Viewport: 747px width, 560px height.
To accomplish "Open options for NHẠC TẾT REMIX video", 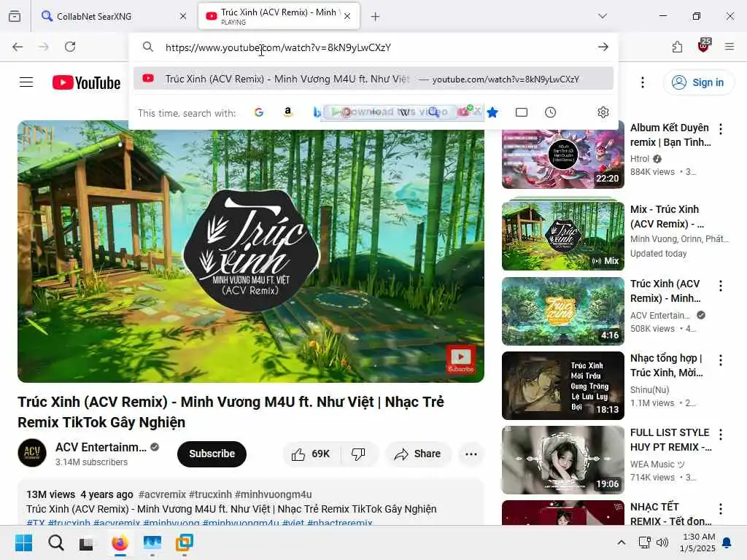I will (x=721, y=508).
